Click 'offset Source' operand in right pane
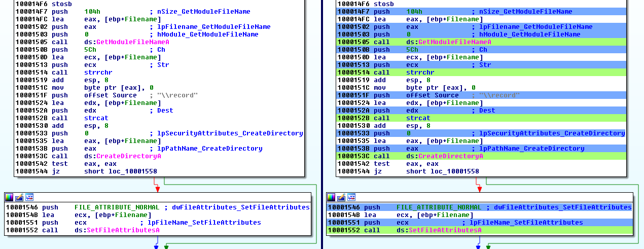The image size is (644, 249). tap(433, 95)
